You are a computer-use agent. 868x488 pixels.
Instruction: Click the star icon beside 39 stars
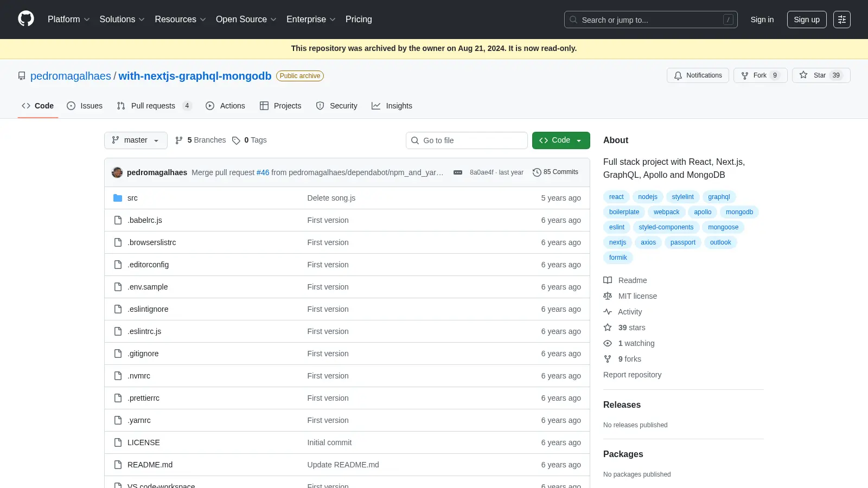click(608, 328)
